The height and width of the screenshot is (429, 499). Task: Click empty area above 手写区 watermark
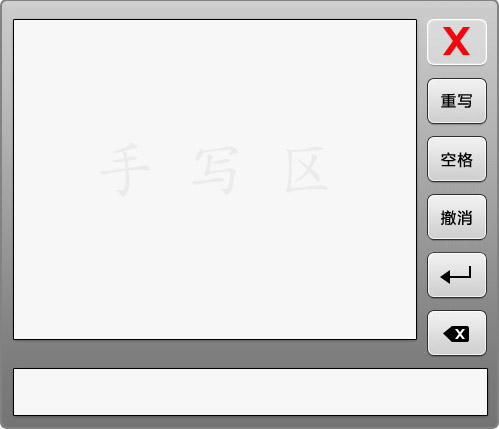pos(215,80)
